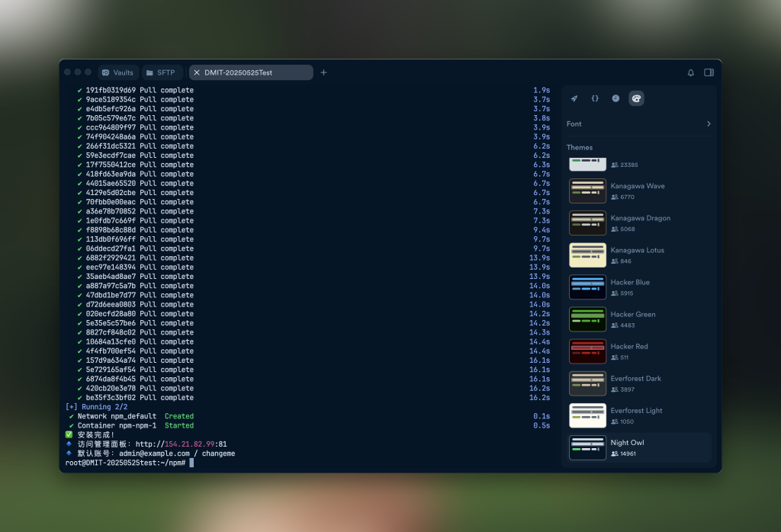Add a new tab with plus
Screen dimensions: 781x532
click(323, 72)
